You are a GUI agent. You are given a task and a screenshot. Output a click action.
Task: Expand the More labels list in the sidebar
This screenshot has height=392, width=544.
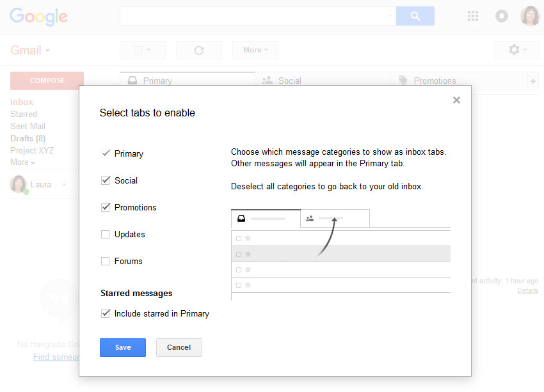click(22, 162)
